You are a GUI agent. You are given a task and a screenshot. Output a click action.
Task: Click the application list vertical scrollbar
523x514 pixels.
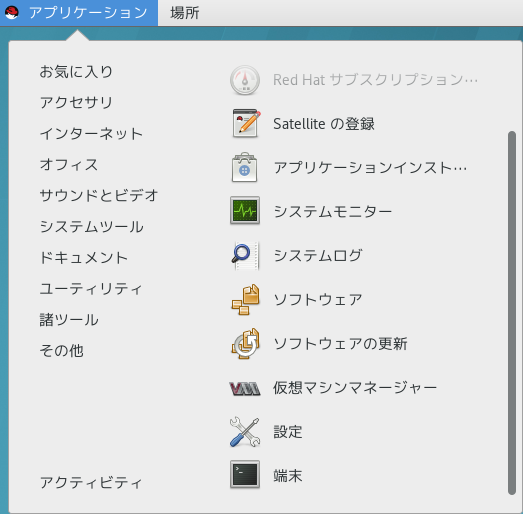coord(512,313)
